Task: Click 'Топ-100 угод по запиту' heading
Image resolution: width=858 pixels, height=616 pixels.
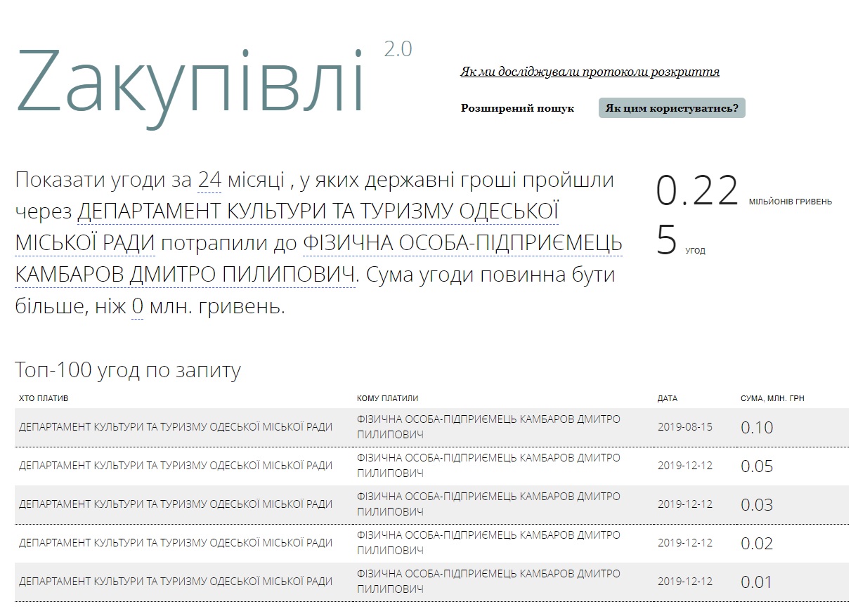Action: [x=128, y=369]
